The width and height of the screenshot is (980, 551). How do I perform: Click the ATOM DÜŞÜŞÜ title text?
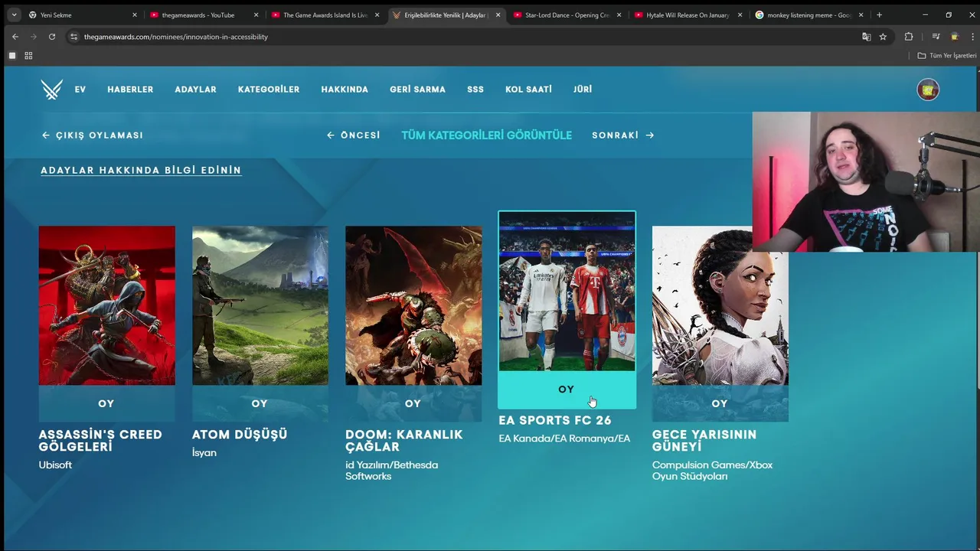point(240,434)
